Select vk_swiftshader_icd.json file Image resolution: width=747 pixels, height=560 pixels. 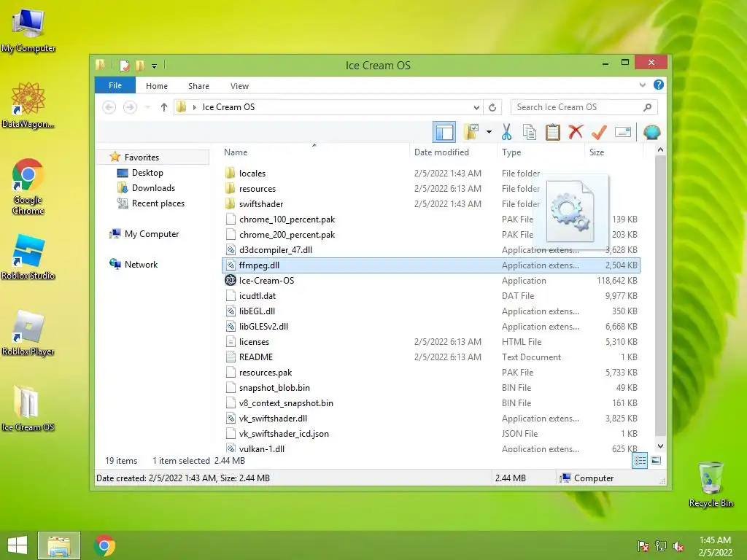(430, 433)
